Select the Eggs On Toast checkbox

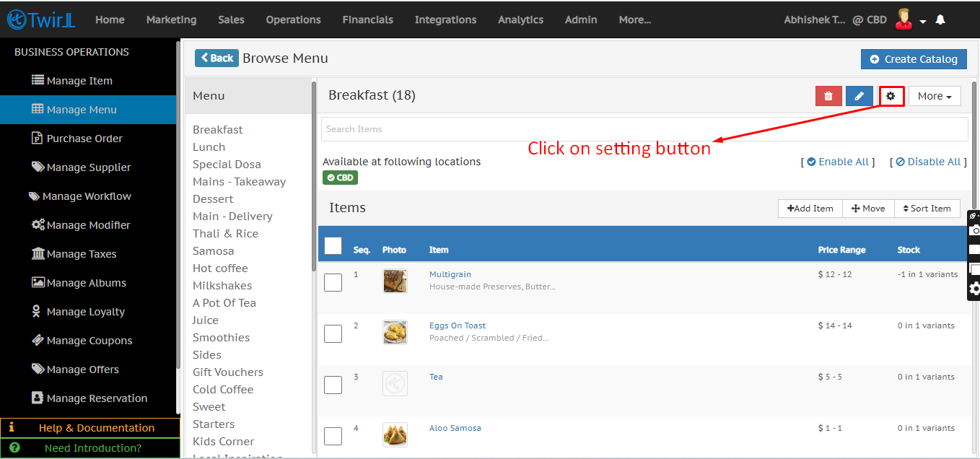pyautogui.click(x=333, y=333)
